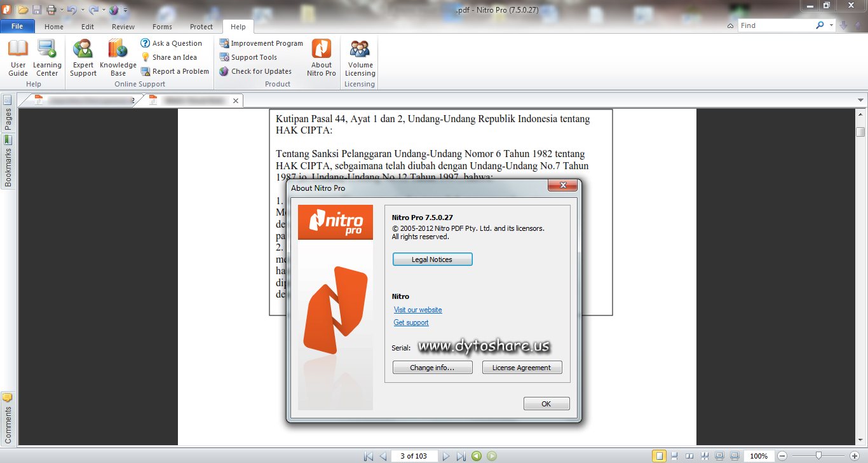Go to the last page
The height and width of the screenshot is (463, 868).
coord(461,456)
